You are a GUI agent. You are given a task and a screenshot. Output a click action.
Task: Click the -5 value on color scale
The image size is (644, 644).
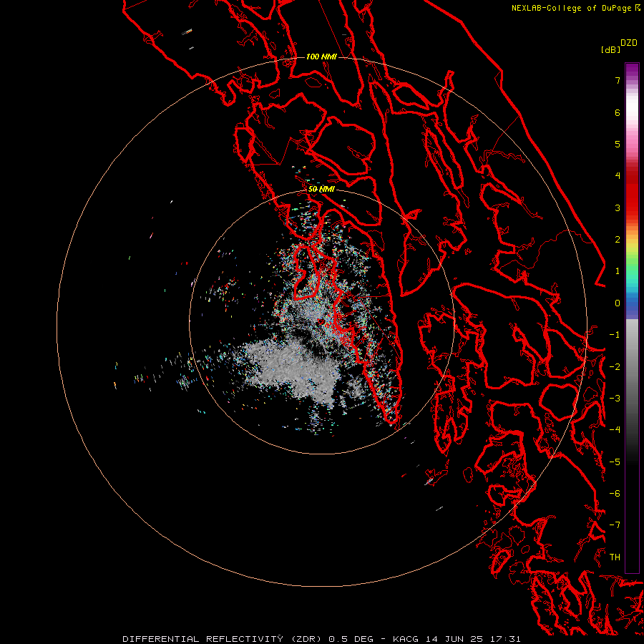click(x=615, y=462)
